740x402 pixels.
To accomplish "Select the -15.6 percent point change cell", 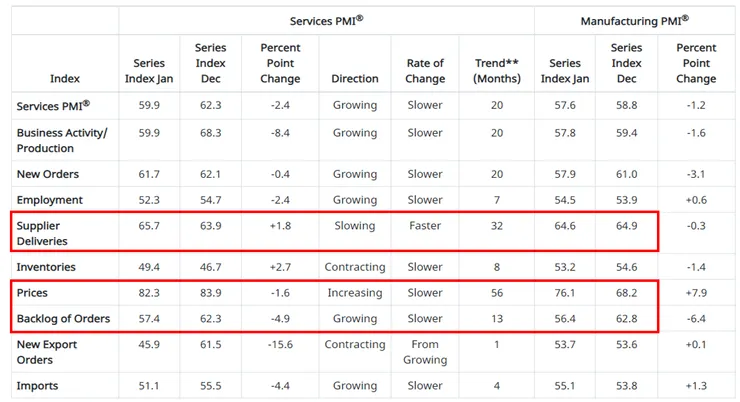I will (279, 345).
